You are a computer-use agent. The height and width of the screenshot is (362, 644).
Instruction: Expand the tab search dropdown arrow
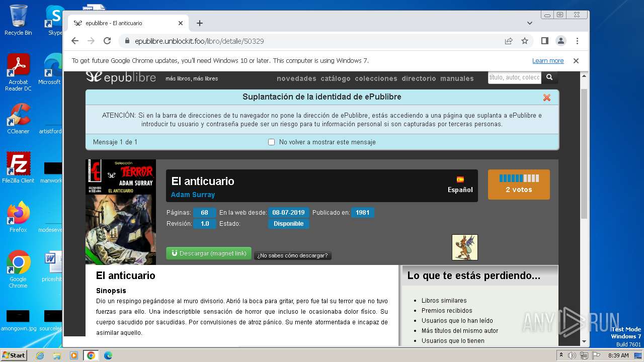[x=530, y=23]
